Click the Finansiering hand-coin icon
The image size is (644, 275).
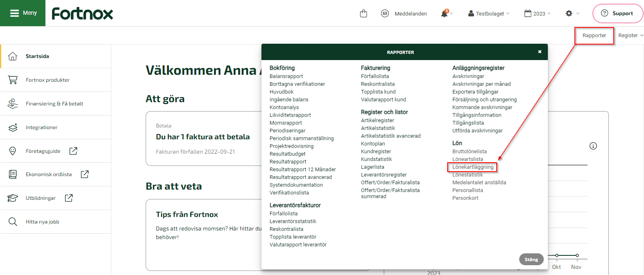[x=13, y=103]
